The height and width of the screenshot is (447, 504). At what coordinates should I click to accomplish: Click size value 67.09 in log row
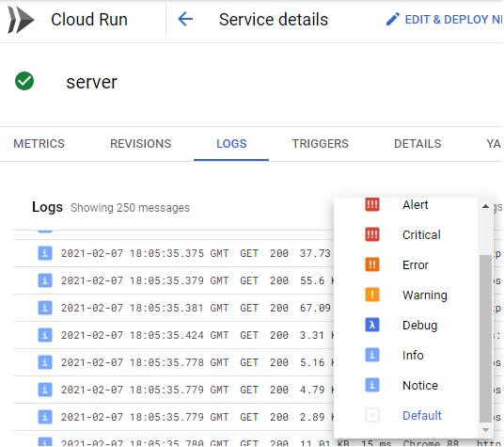(315, 308)
